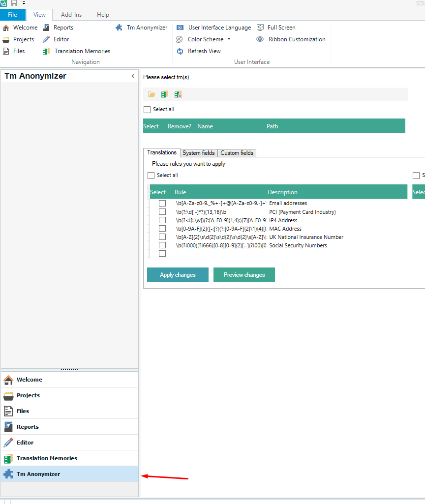Go to Editor in the bottom navigation pane

click(70, 443)
